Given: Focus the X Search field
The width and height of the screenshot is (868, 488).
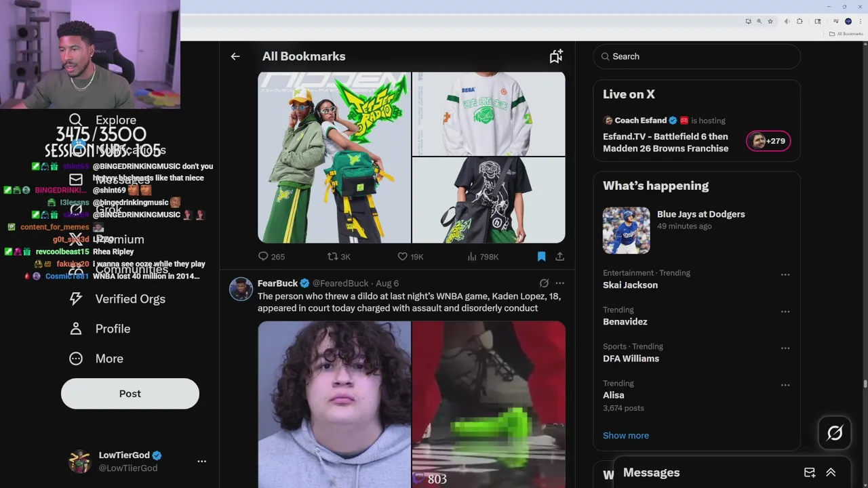Looking at the screenshot, I should pyautogui.click(x=697, y=56).
